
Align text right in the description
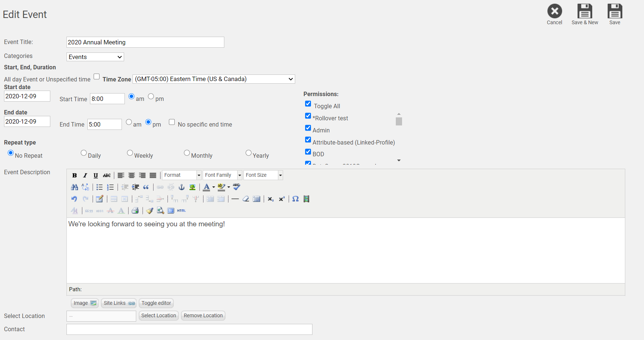click(x=142, y=175)
